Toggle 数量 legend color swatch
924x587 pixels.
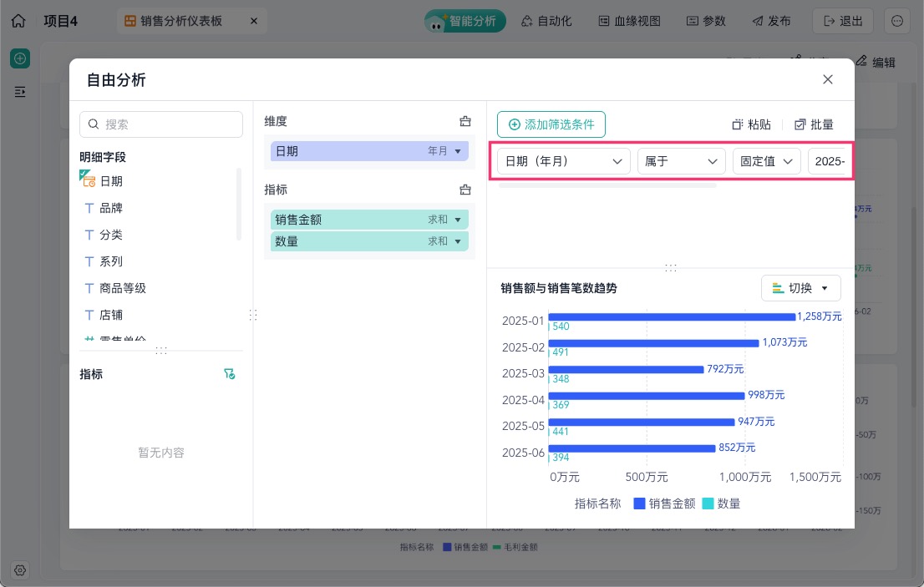point(708,504)
